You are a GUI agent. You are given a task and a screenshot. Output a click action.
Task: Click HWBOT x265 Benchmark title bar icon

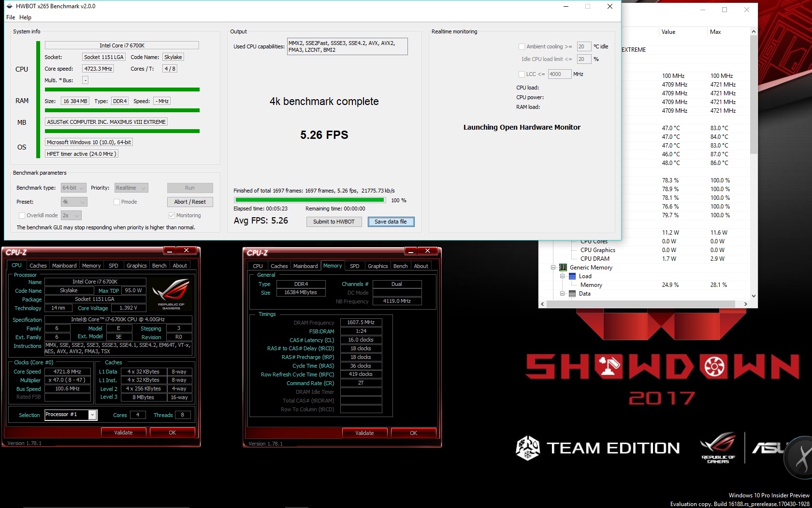[9, 6]
